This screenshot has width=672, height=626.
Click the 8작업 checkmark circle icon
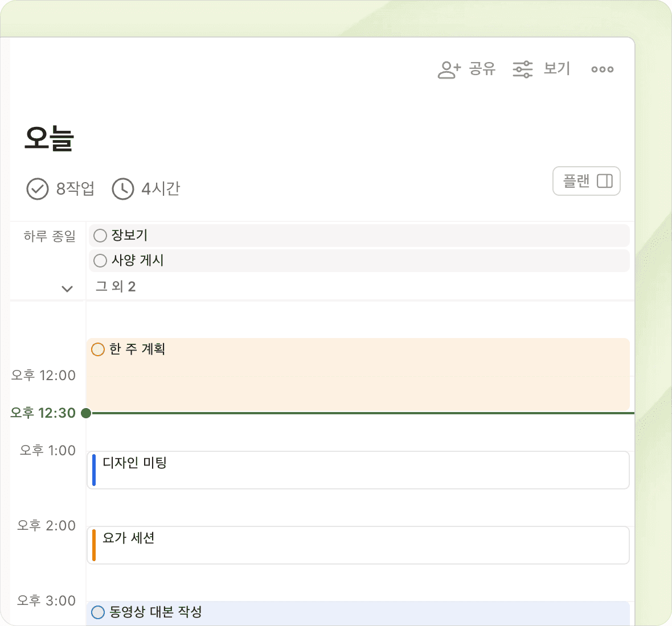coord(38,189)
